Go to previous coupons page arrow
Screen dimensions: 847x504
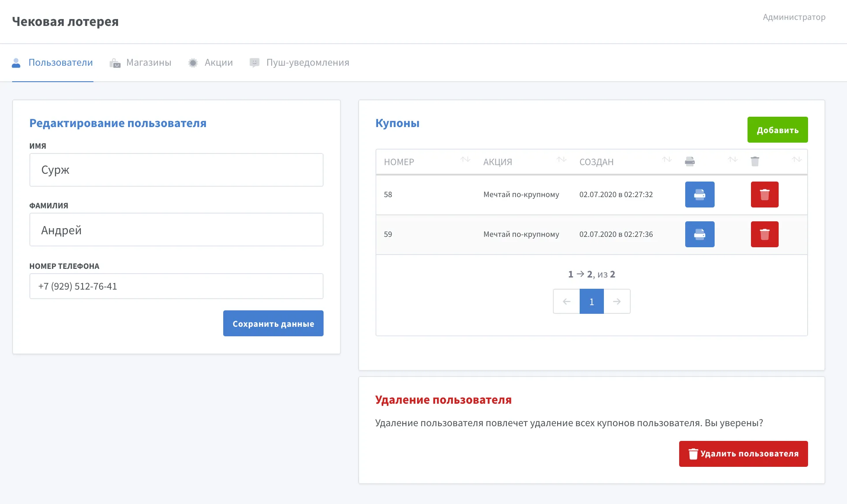pyautogui.click(x=566, y=301)
